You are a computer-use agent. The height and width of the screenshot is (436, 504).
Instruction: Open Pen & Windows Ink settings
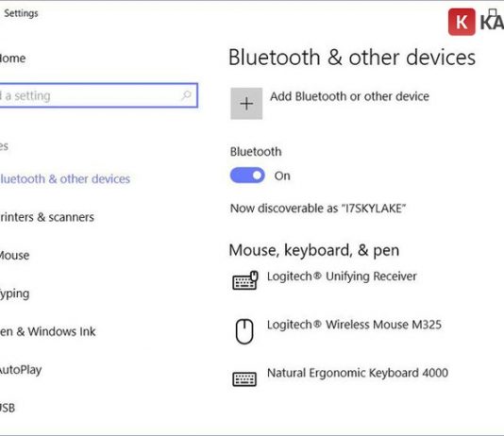(47, 331)
